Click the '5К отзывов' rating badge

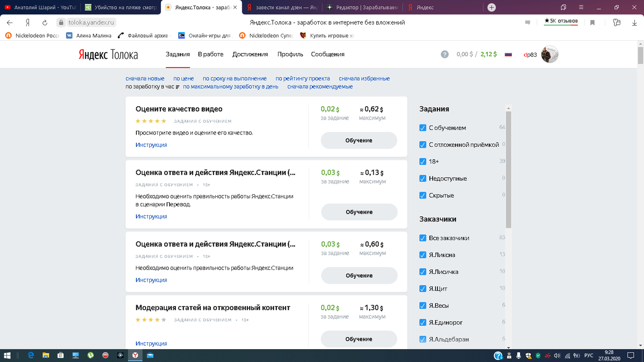click(x=561, y=21)
